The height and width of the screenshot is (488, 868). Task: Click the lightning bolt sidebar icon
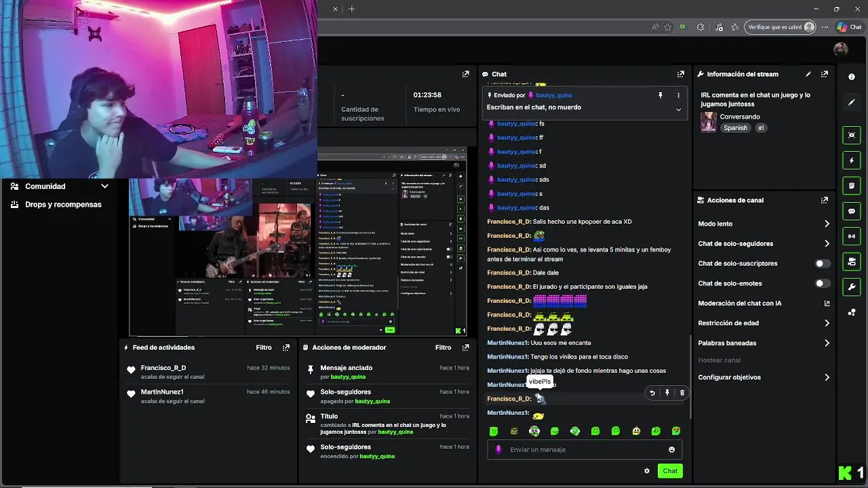point(852,161)
